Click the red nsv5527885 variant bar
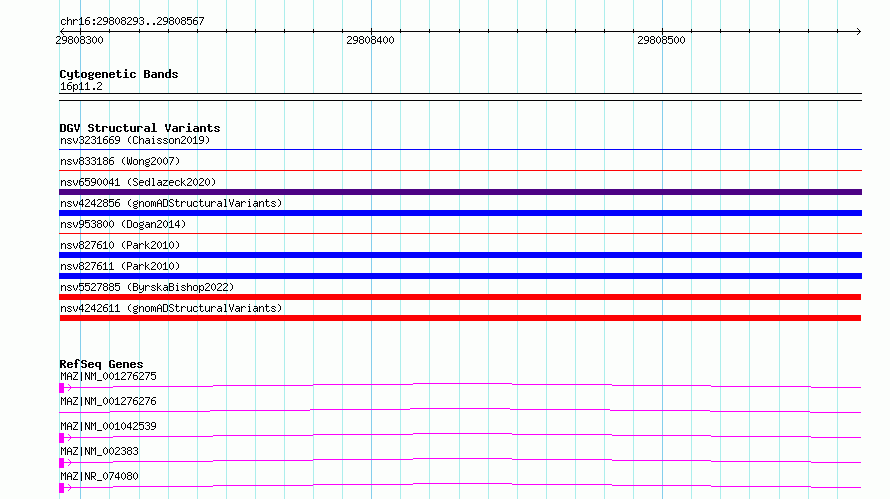Image resolution: width=890 pixels, height=499 pixels. coord(460,297)
